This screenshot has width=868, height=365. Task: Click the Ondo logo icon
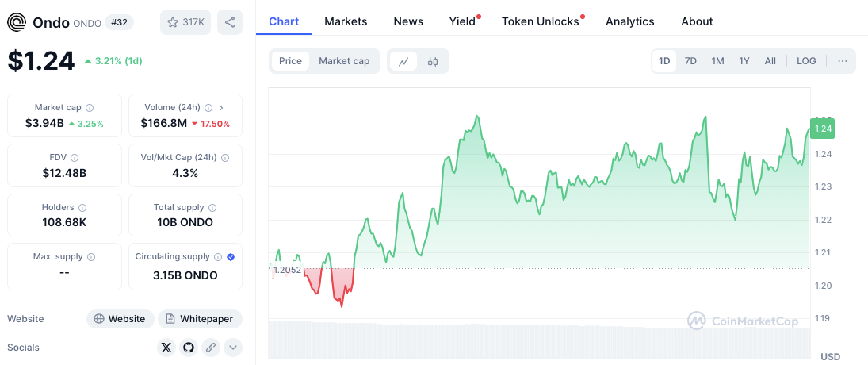17,22
